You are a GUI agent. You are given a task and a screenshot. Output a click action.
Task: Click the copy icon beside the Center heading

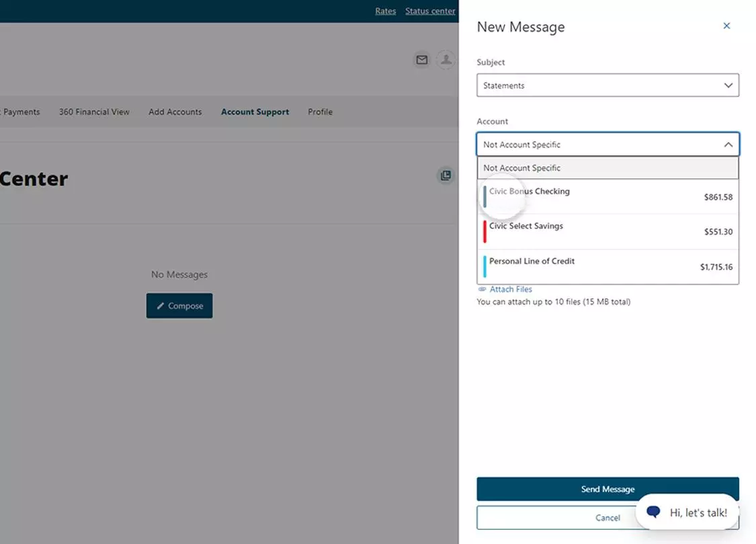(446, 175)
